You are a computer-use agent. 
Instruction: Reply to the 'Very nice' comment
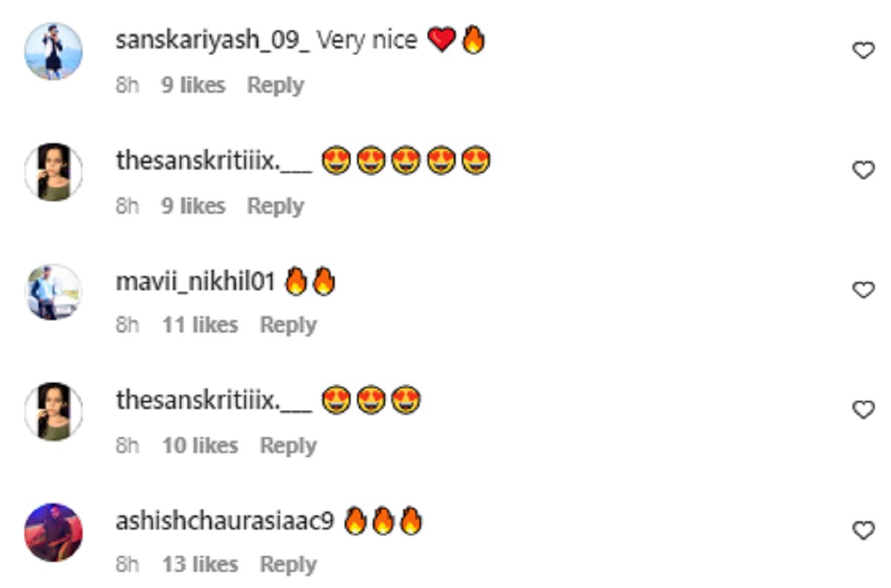tap(275, 85)
